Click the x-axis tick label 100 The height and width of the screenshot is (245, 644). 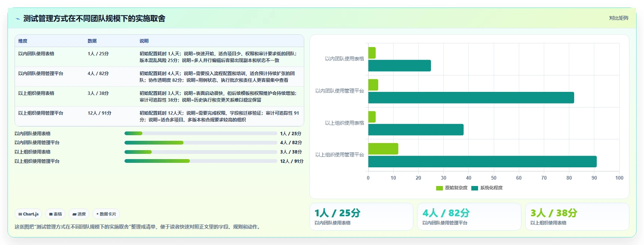click(x=619, y=178)
